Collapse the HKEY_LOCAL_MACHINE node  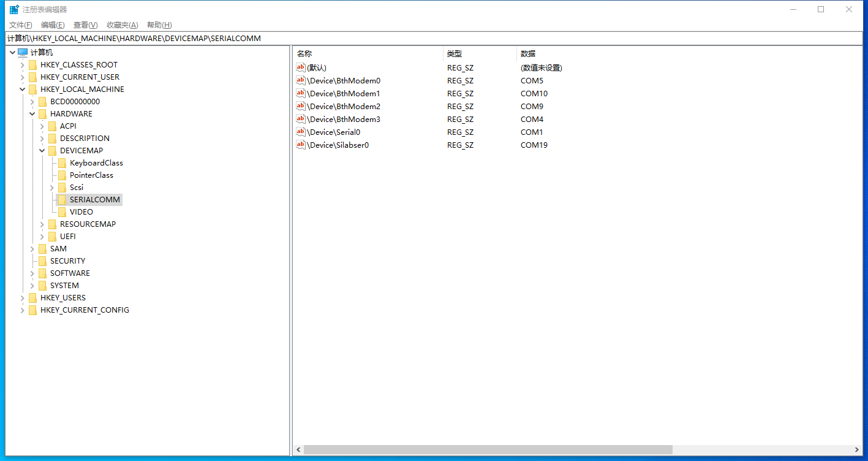(22, 89)
